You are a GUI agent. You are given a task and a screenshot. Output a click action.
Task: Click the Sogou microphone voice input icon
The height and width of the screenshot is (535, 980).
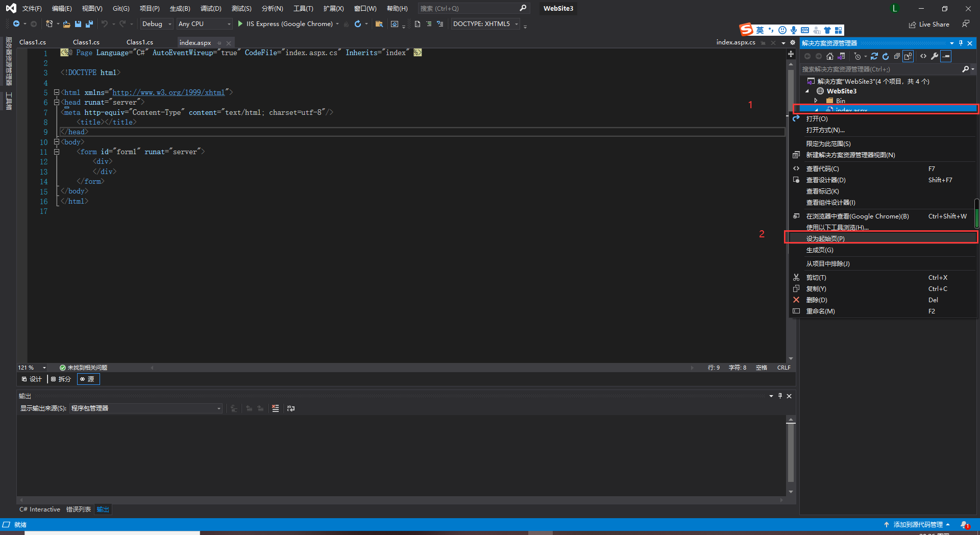tap(793, 30)
